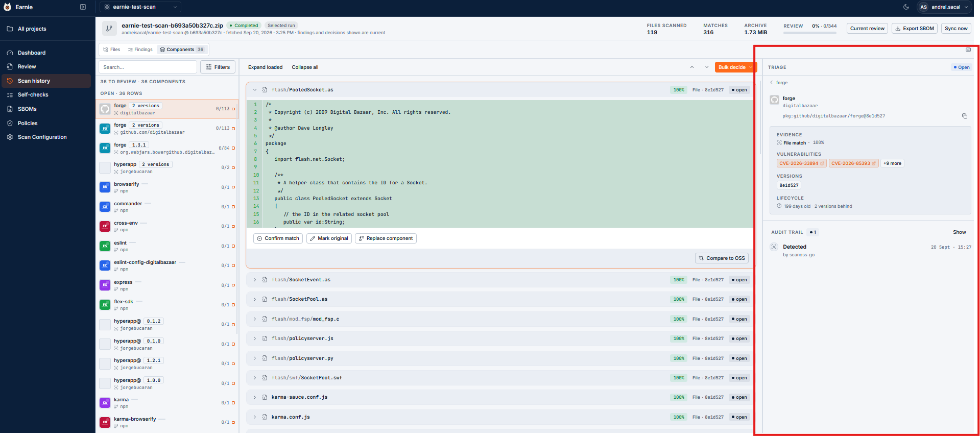Select eslint-config-digitalbazaar component icon

[105, 265]
